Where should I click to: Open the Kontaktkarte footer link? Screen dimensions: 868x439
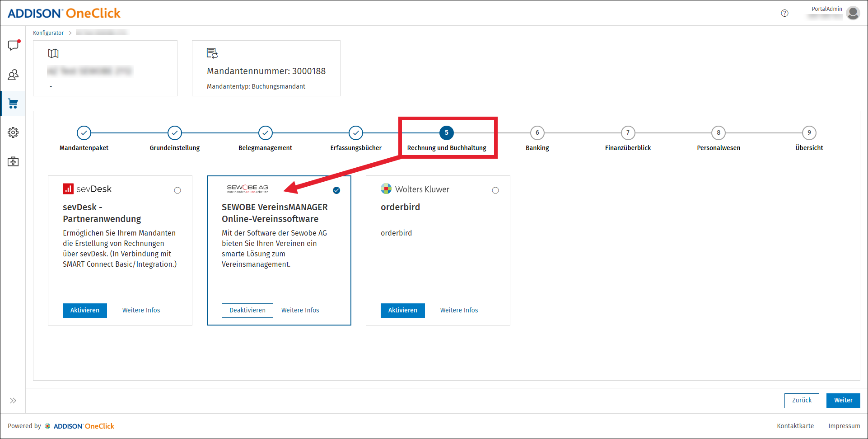pos(795,426)
